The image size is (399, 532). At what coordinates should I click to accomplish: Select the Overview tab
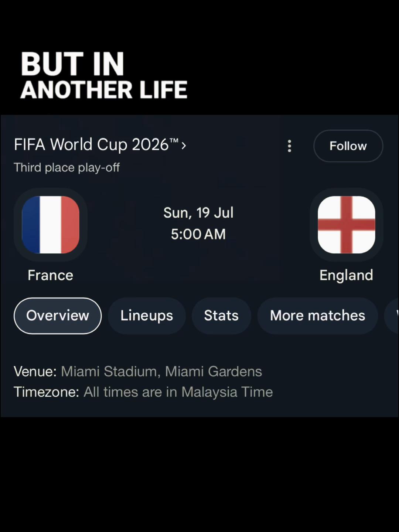click(x=58, y=316)
